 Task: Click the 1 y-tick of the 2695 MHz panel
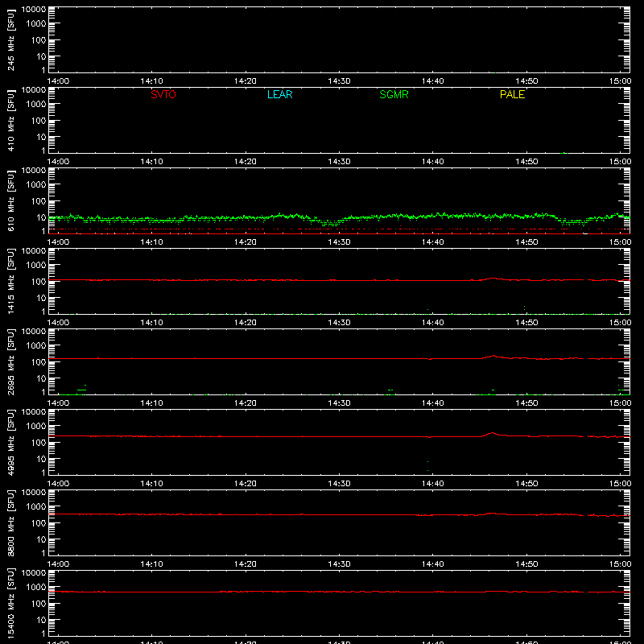[x=43, y=392]
